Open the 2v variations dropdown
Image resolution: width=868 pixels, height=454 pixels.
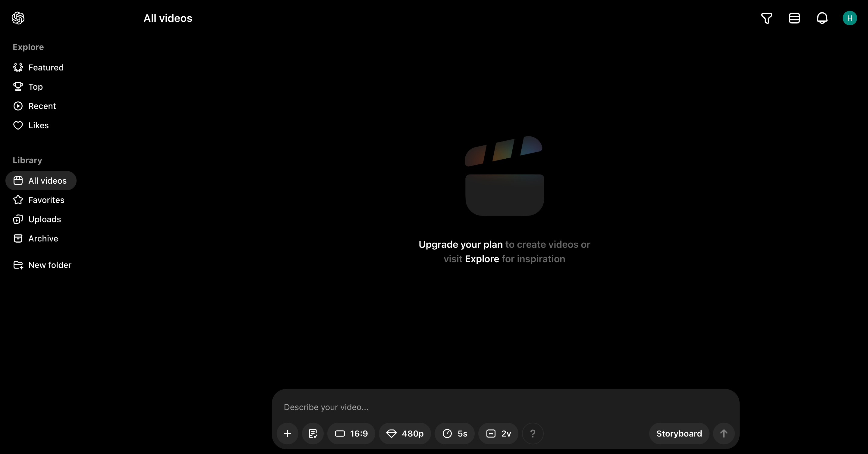(x=498, y=434)
